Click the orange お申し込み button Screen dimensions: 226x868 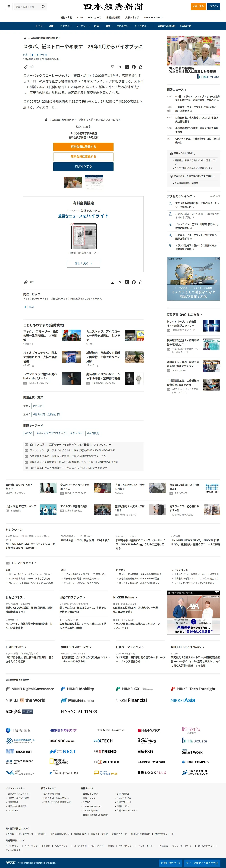198,6
